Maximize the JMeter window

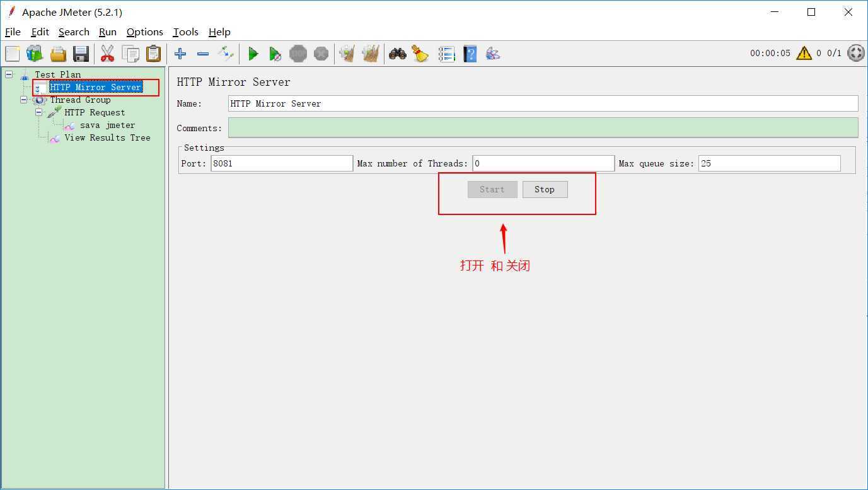click(811, 12)
